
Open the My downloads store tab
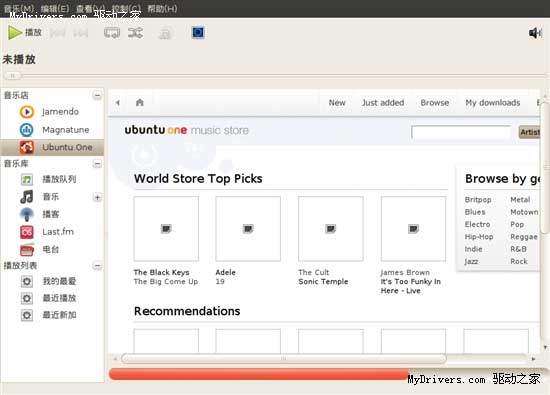pos(493,103)
